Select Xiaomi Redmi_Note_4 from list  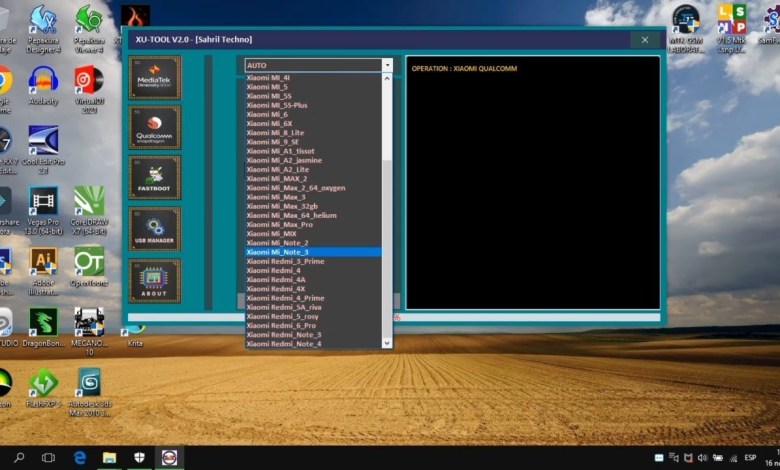pos(313,344)
